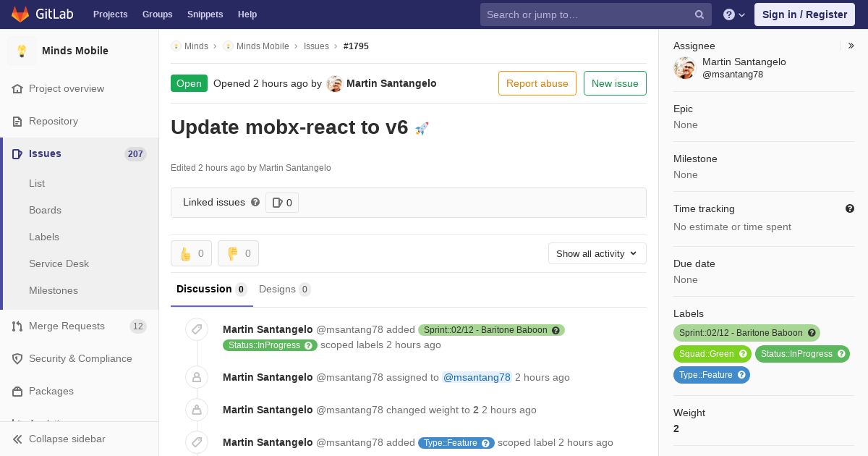Click the GitLab fox logo

[20, 14]
